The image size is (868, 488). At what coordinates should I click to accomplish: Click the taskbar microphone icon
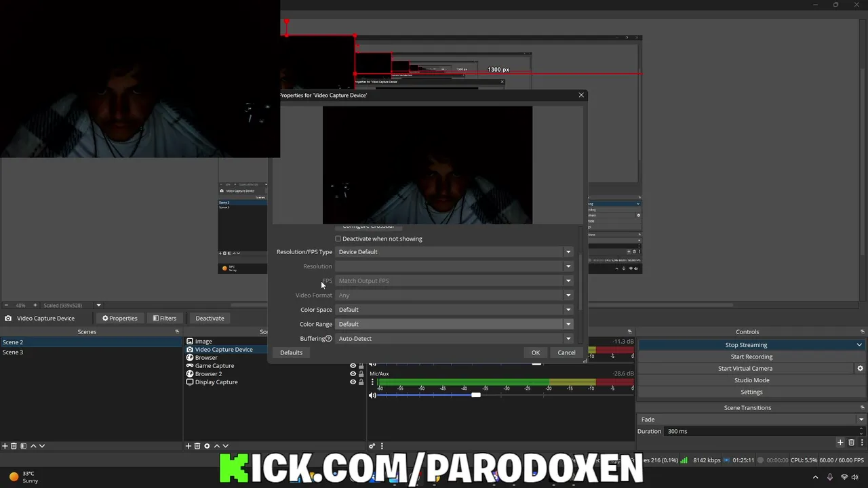coord(829,477)
